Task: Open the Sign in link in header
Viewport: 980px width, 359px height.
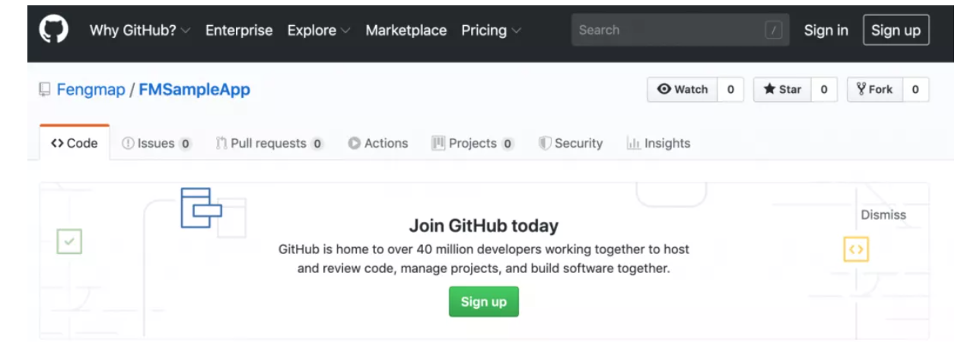Action: coord(826,30)
